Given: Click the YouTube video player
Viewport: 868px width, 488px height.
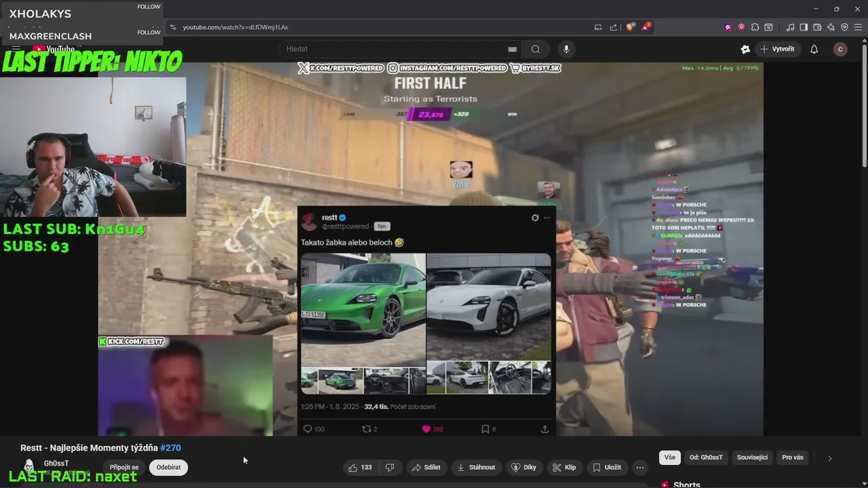Looking at the screenshot, I should (431, 249).
